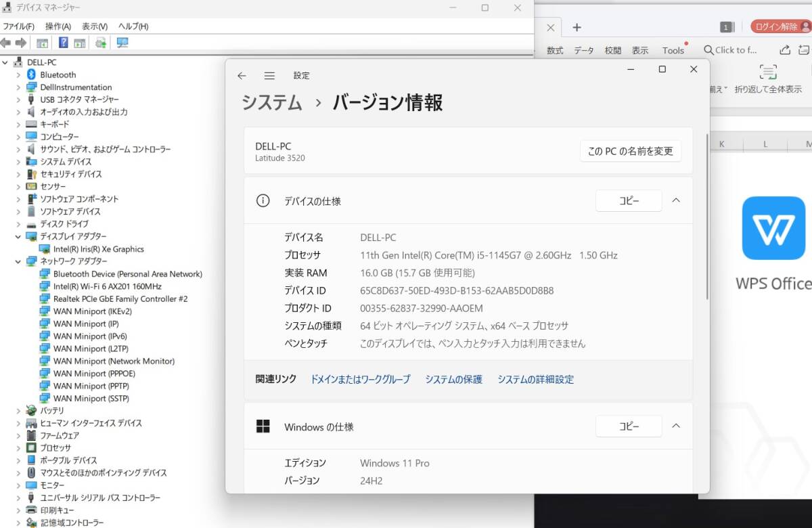
Task: Collapse the ネットワーク アダプター category
Action: tap(18, 261)
